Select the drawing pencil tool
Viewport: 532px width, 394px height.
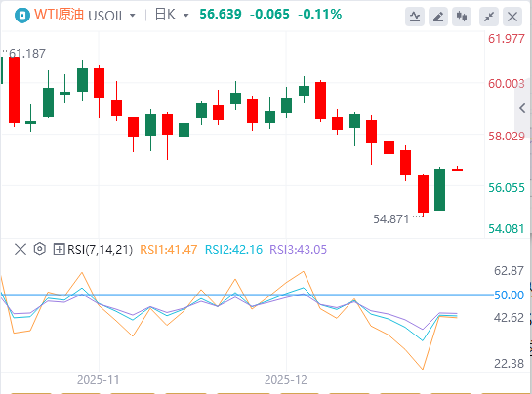click(x=438, y=16)
